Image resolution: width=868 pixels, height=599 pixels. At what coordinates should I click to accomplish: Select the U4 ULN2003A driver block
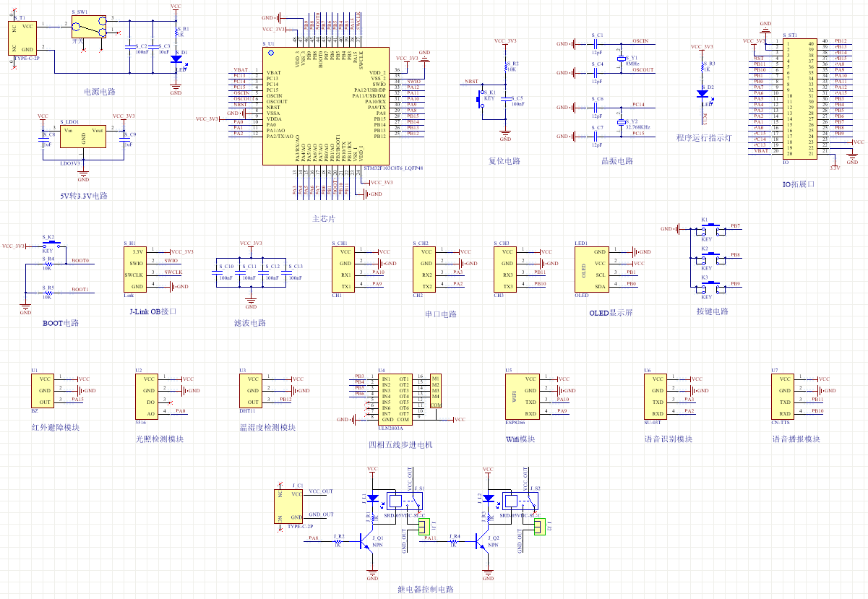point(395,399)
